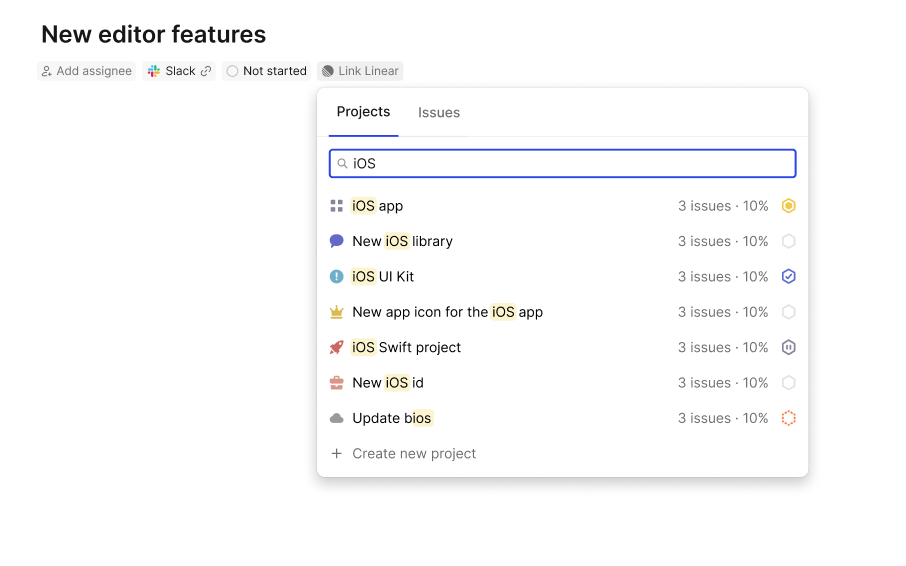Open the Link Linear picker
This screenshot has width=906, height=566.
[360, 71]
